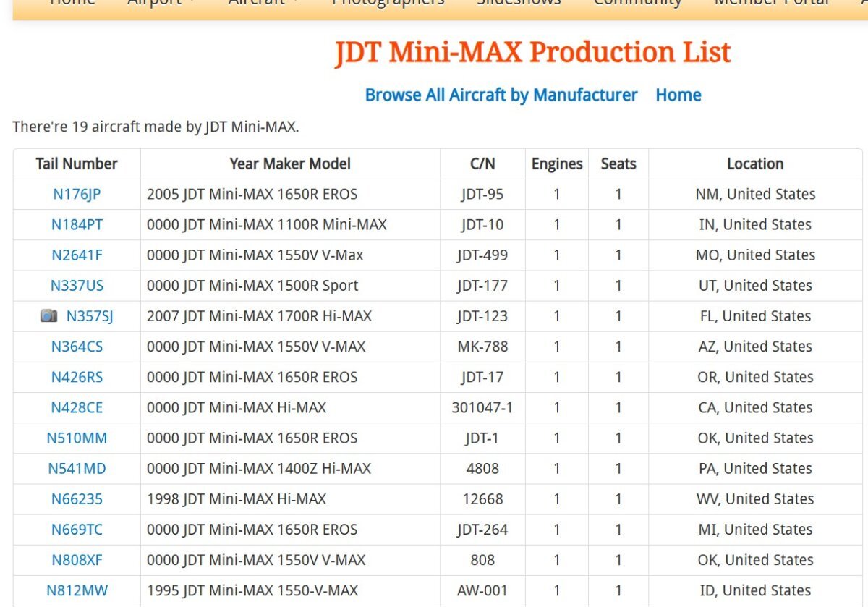
Task: View aircraft N510MM record
Action: pos(77,438)
